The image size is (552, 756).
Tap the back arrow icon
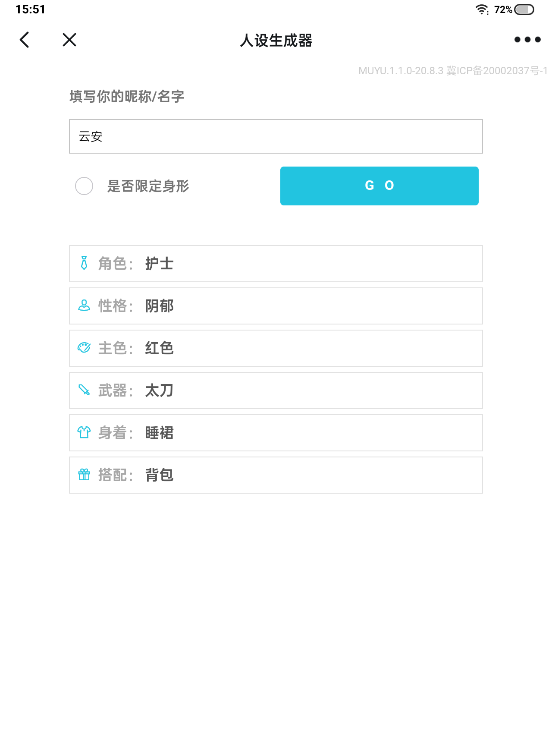click(25, 40)
